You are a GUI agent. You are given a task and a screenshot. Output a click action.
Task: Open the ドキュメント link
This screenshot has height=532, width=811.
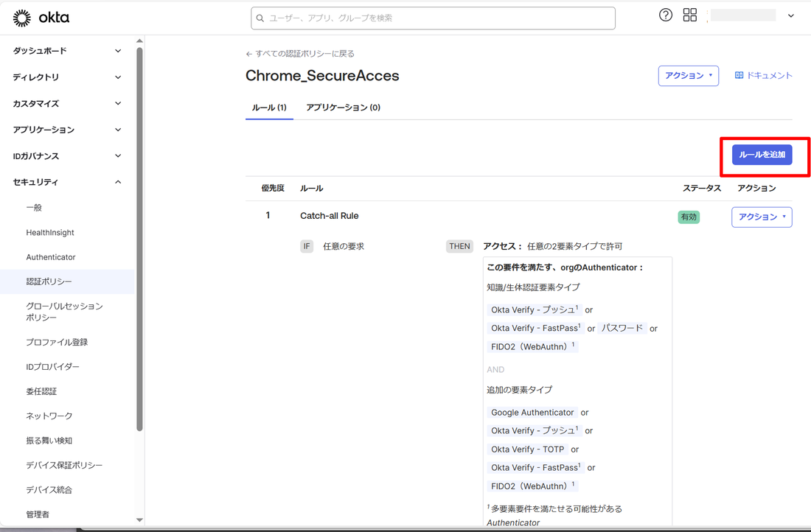pos(763,75)
